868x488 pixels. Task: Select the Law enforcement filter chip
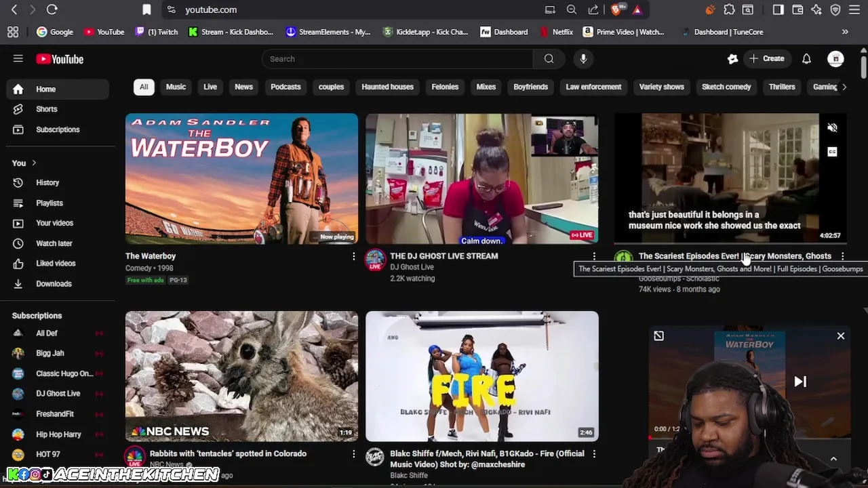[593, 87]
